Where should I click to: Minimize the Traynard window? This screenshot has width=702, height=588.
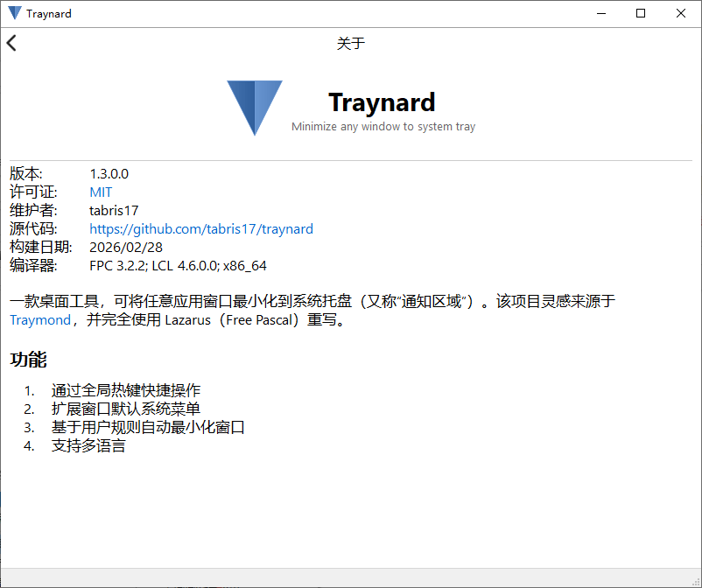click(x=600, y=13)
